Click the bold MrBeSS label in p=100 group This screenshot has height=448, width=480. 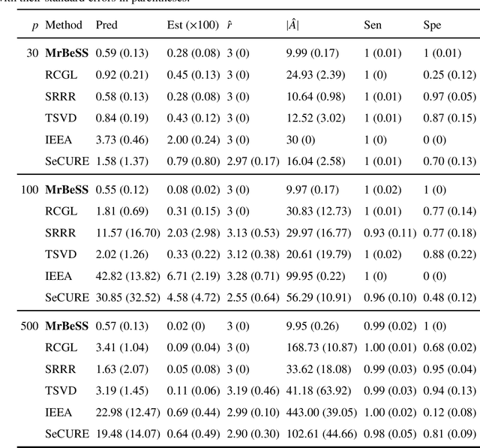(67, 190)
